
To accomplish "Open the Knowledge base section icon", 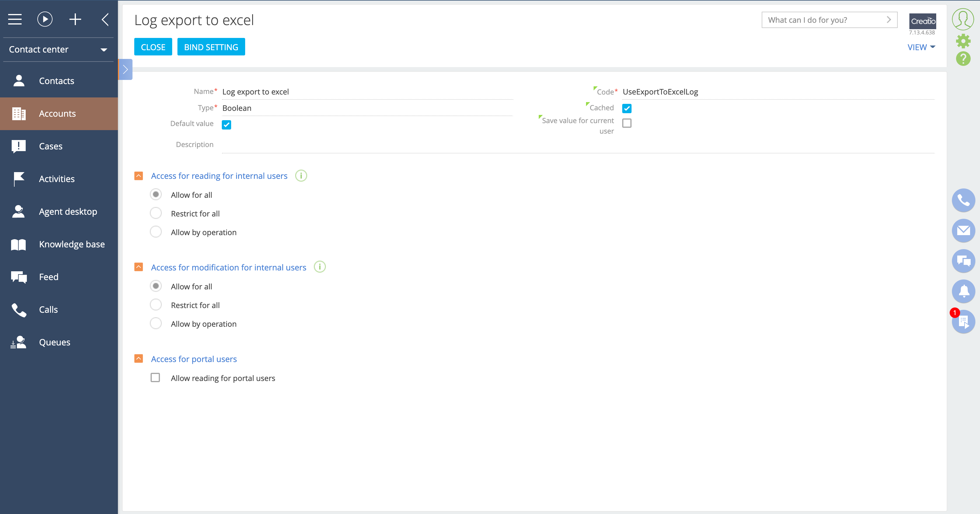I will pos(18,244).
